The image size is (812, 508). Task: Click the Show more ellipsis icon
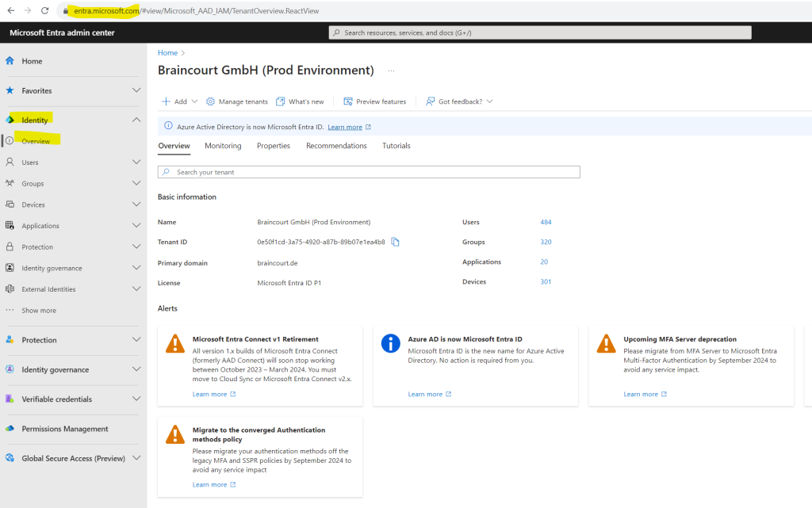[x=10, y=310]
